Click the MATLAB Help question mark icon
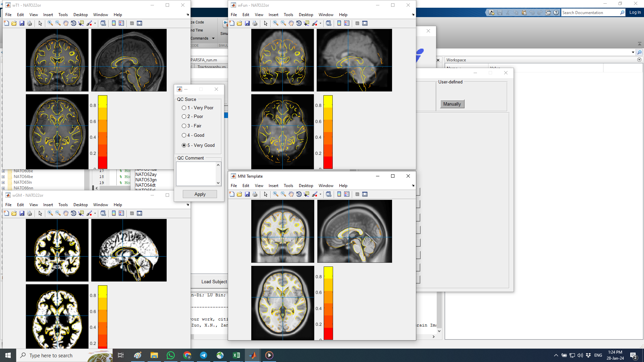 (x=556, y=12)
